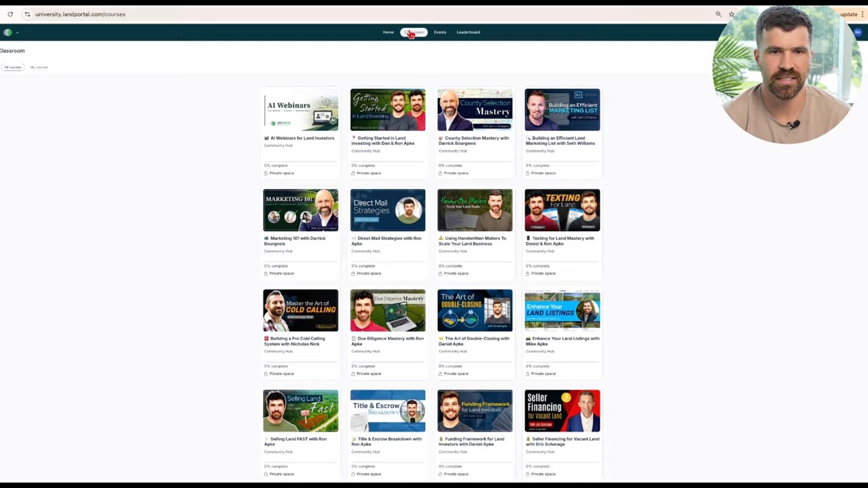Click Selling Land FAST with Ron Apke title
This screenshot has width=868, height=488.
[296, 441]
